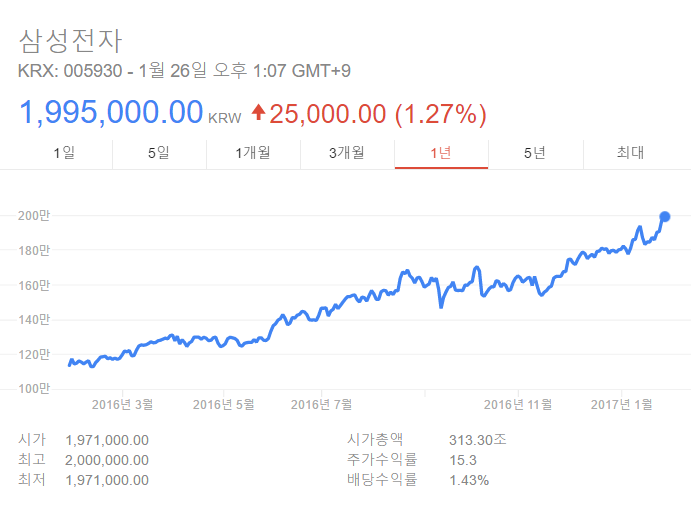
Task: Show the 최대 maximum range tab
Action: (x=631, y=153)
